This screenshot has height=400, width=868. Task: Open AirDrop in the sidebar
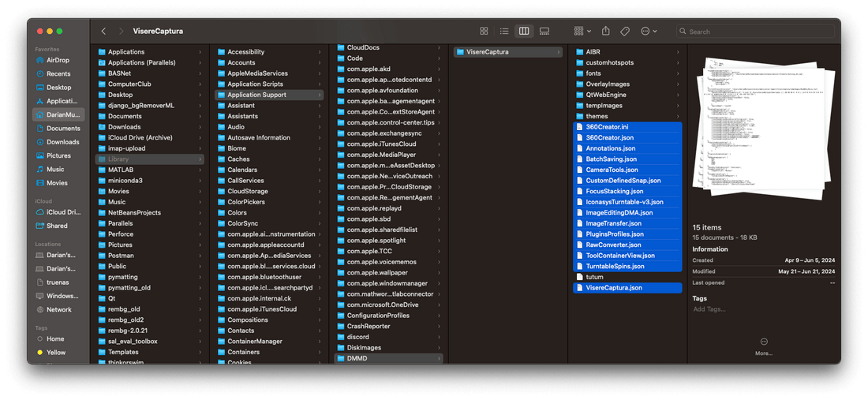pyautogui.click(x=58, y=60)
